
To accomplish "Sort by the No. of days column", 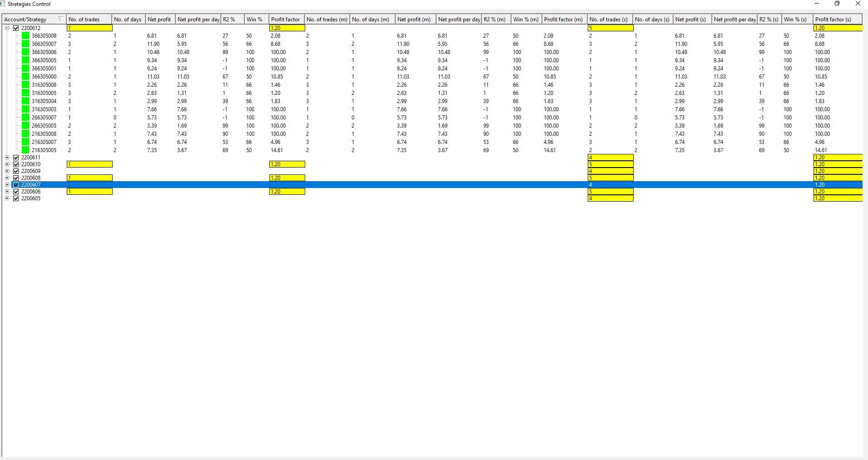I will (129, 20).
